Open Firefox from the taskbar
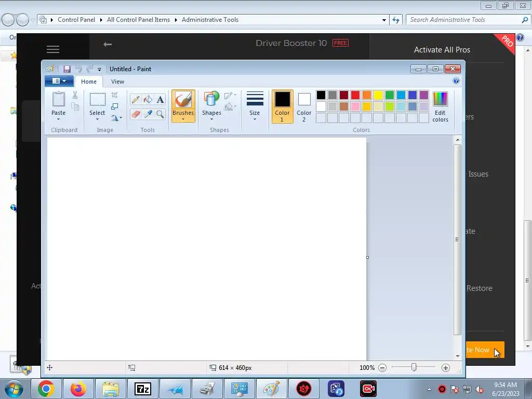 click(x=78, y=389)
